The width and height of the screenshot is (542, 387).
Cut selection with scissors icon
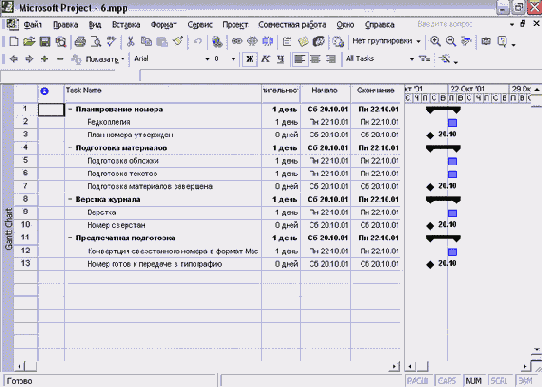pyautogui.click(x=131, y=42)
